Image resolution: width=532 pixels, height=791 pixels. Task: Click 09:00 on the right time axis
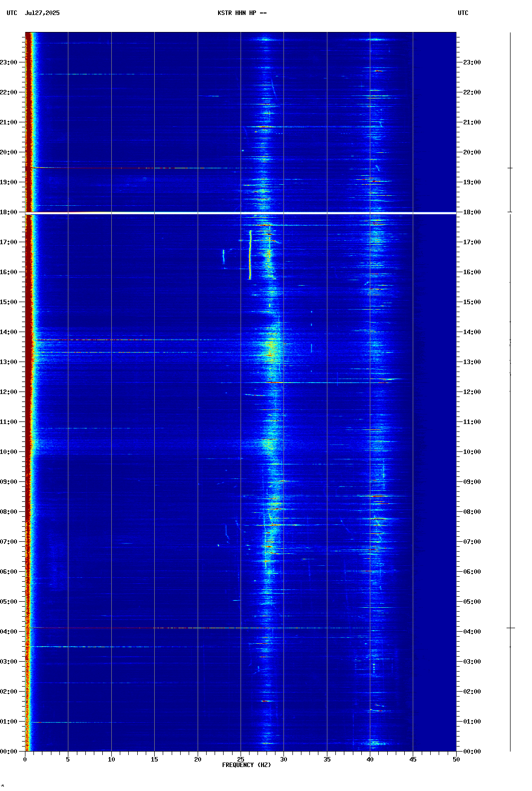472,482
